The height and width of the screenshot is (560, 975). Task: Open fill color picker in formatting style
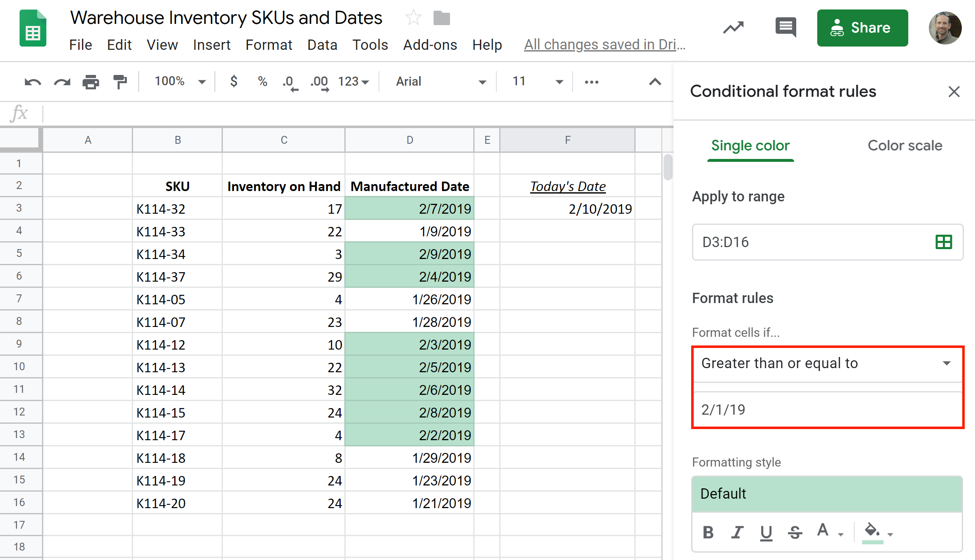click(x=877, y=532)
